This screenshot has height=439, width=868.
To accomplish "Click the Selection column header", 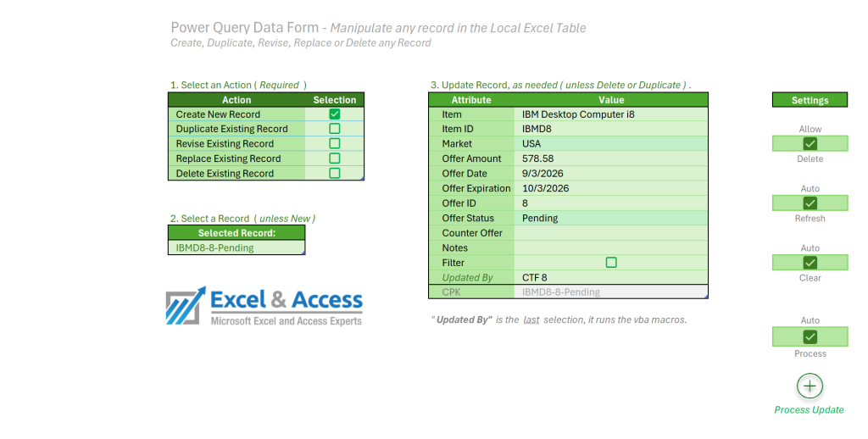I will click(334, 100).
